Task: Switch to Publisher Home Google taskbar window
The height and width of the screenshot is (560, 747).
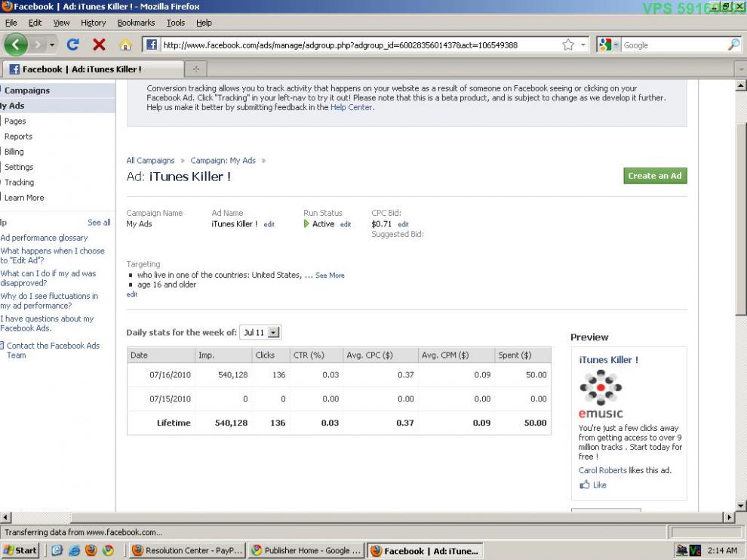Action: point(306,550)
